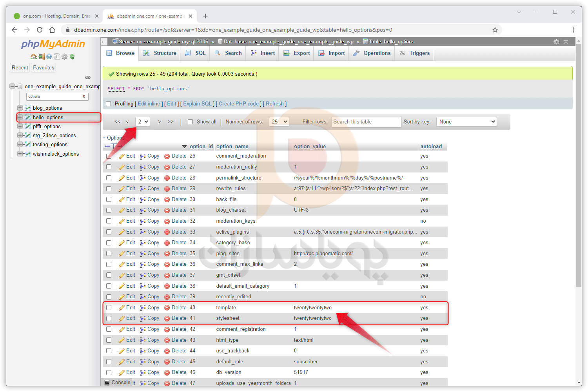
Task: Select the checkbox for permalink_structure row
Action: pyautogui.click(x=109, y=178)
